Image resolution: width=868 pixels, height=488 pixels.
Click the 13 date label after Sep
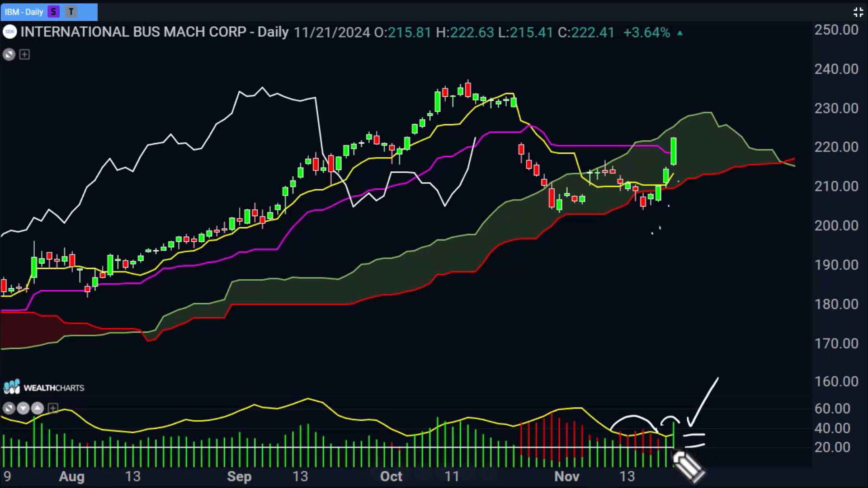[300, 477]
